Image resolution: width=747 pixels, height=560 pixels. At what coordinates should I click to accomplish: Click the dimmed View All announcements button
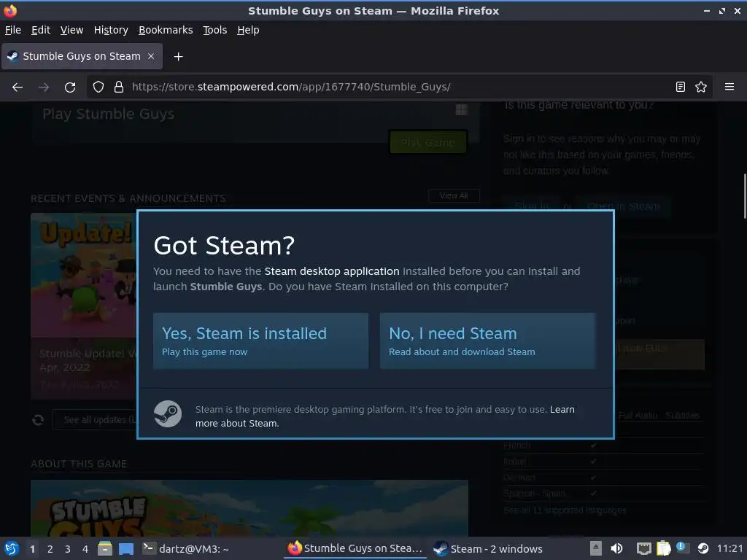[x=454, y=195]
